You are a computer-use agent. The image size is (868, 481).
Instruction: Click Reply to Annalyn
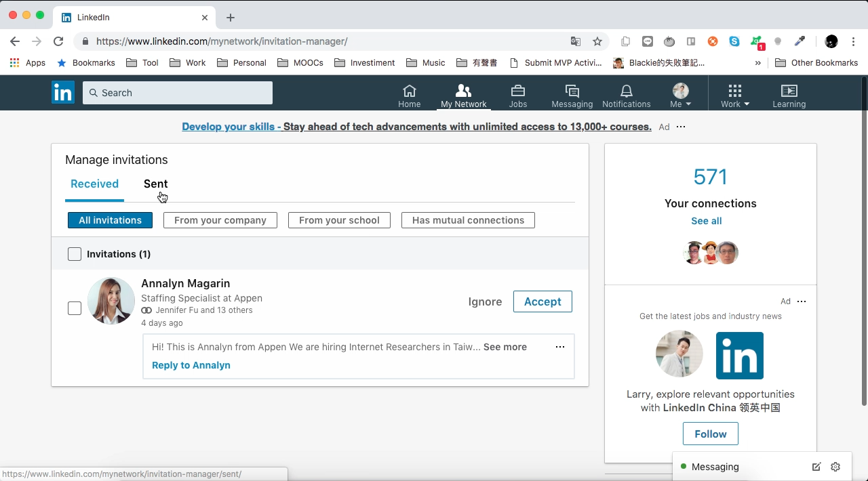pyautogui.click(x=191, y=365)
